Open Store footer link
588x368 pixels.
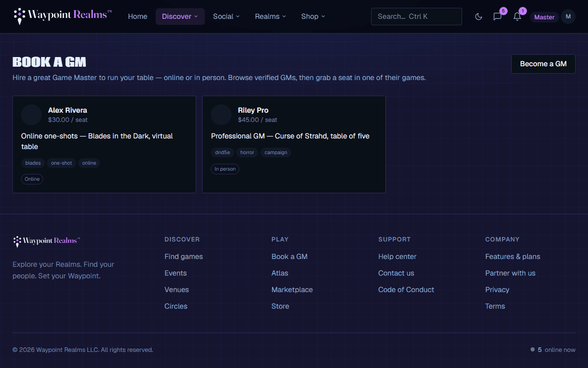point(280,306)
